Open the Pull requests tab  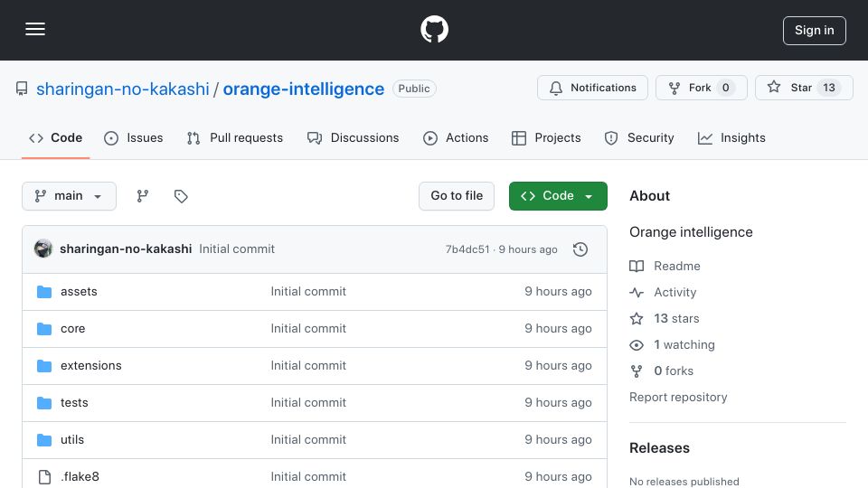(x=235, y=137)
